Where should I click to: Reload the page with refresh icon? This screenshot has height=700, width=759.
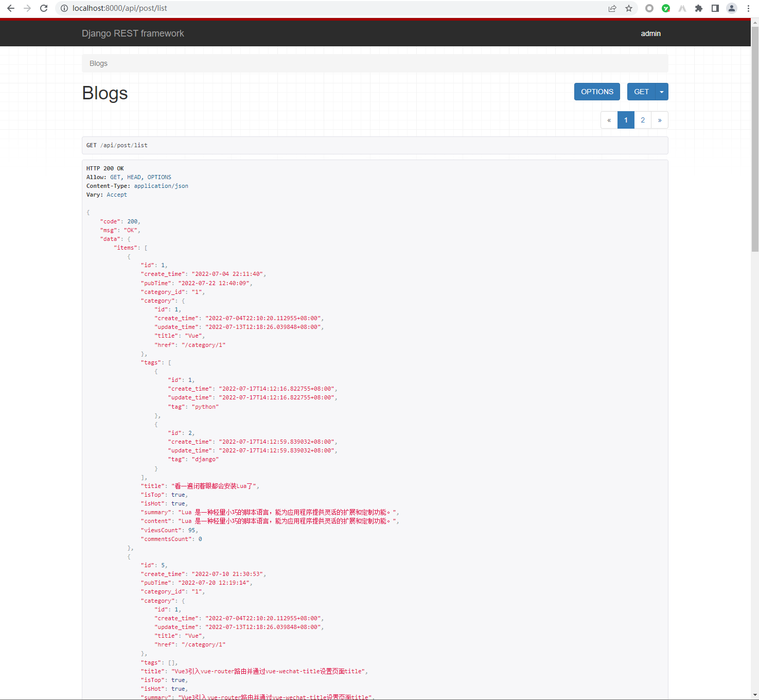click(44, 8)
